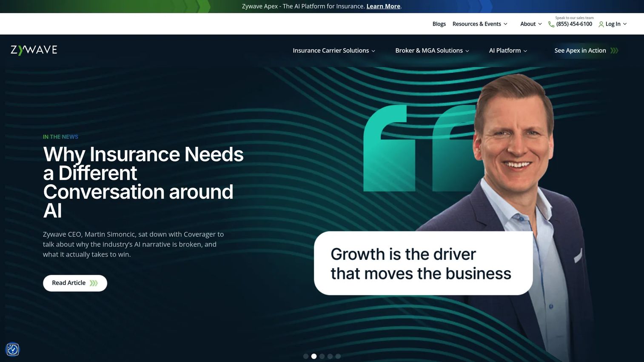Screen dimensions: 644x362
Task: Switch to the third carousel slide dot
Action: click(x=322, y=356)
